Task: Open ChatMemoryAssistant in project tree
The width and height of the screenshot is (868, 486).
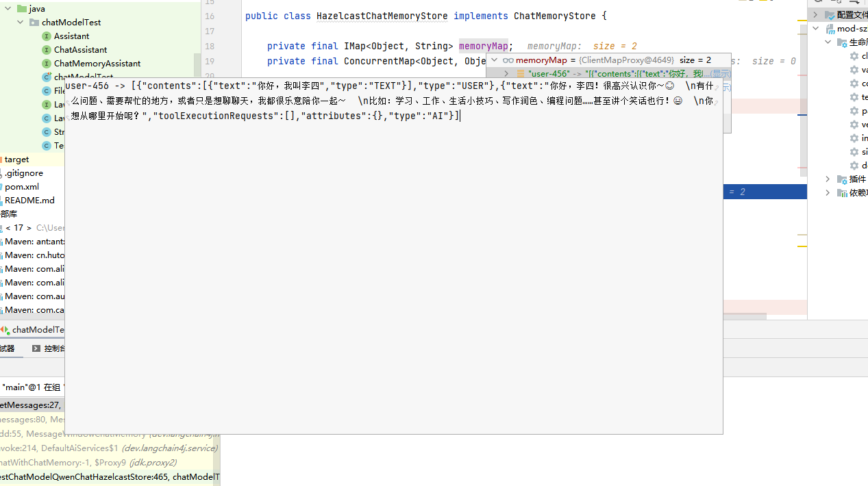Action: point(97,64)
